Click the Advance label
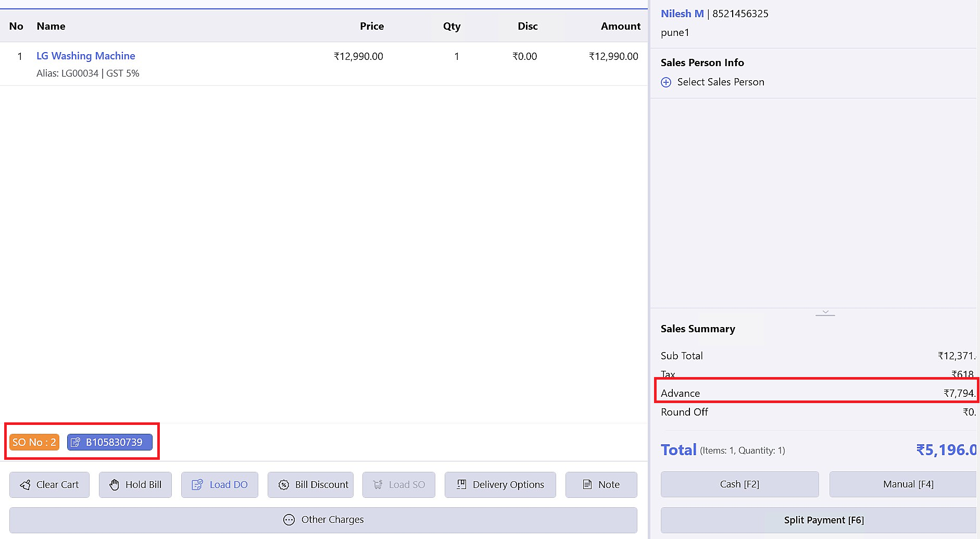The height and width of the screenshot is (539, 980). (680, 393)
